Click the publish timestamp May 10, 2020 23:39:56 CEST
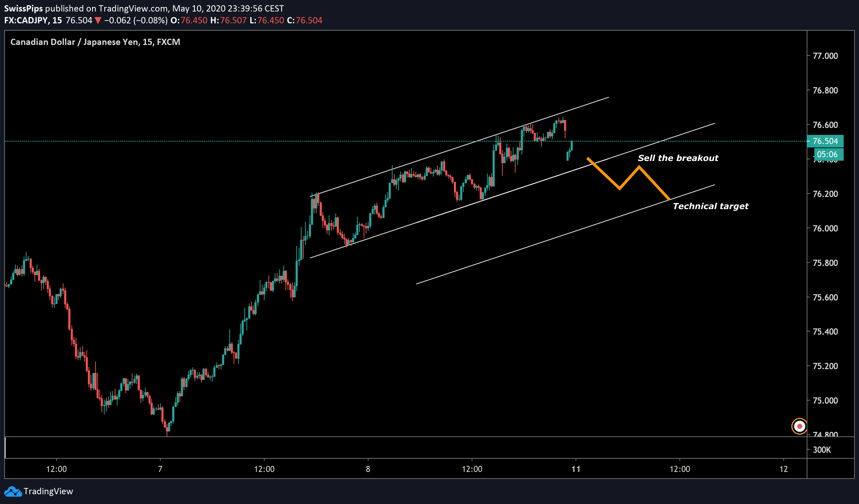859x504 pixels. click(x=228, y=8)
